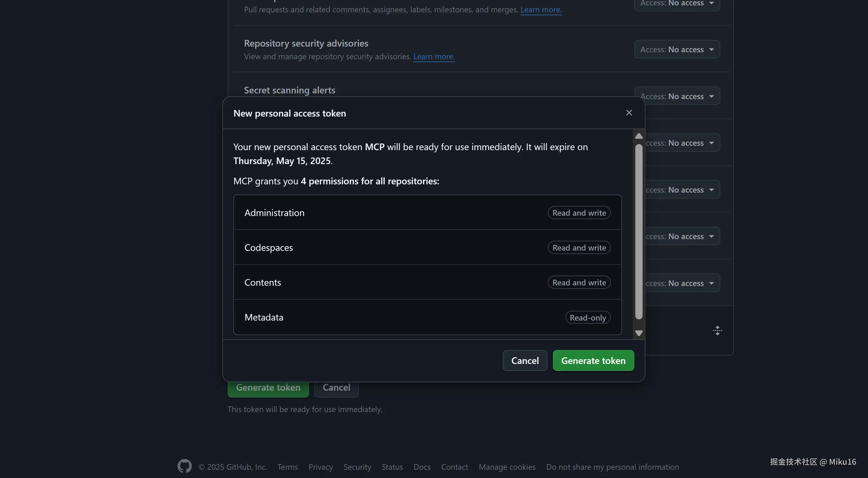
Task: Open the Secret scanning alerts access dropdown
Action: (677, 96)
